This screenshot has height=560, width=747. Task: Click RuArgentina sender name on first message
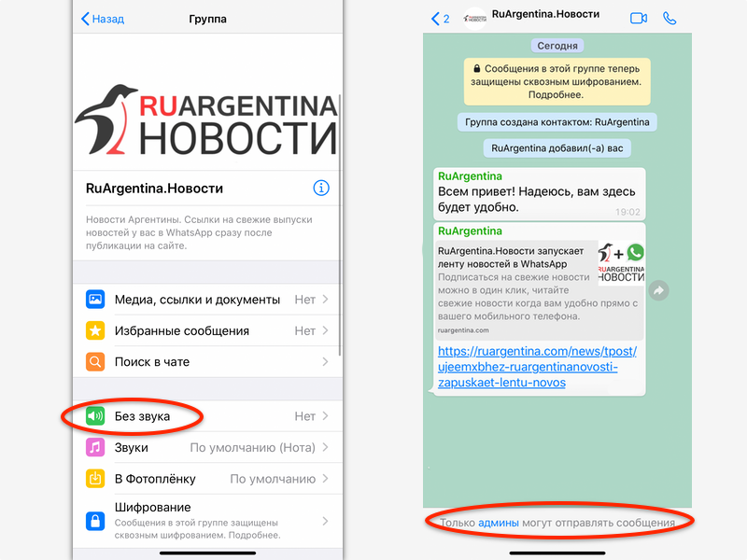470,176
